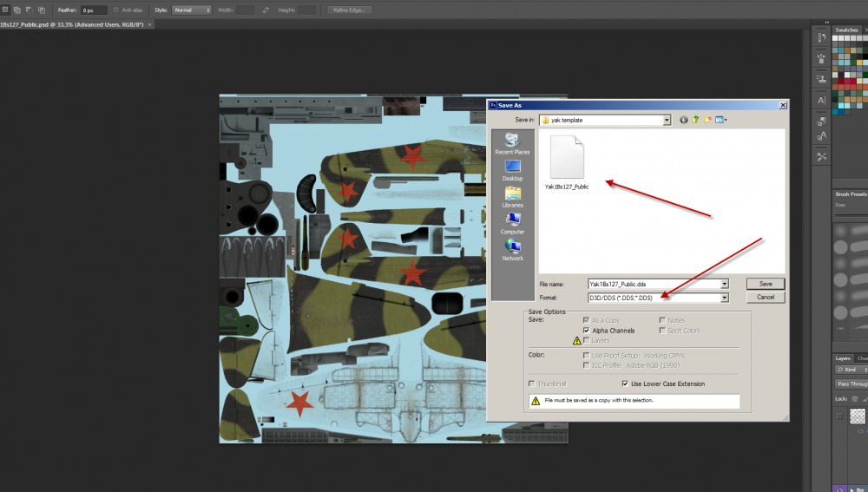Click the Back navigation icon in dialog
This screenshot has width=868, height=492.
pos(684,120)
